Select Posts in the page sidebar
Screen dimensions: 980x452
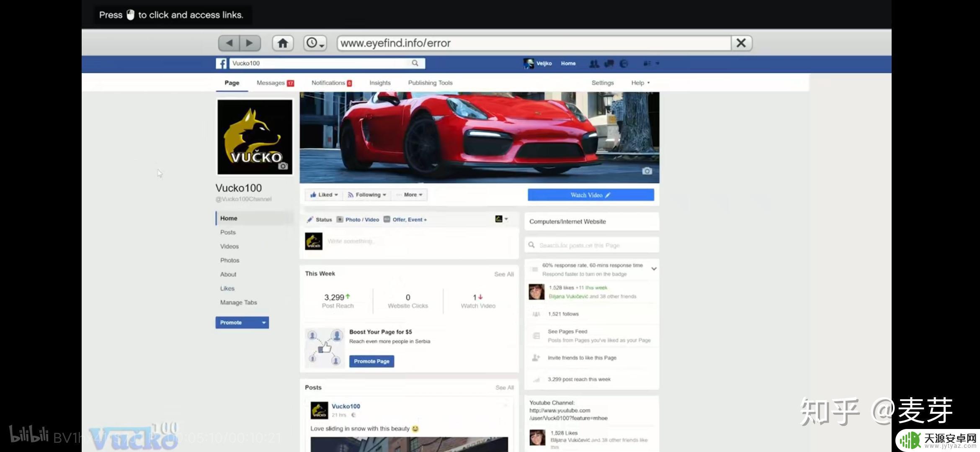point(228,232)
